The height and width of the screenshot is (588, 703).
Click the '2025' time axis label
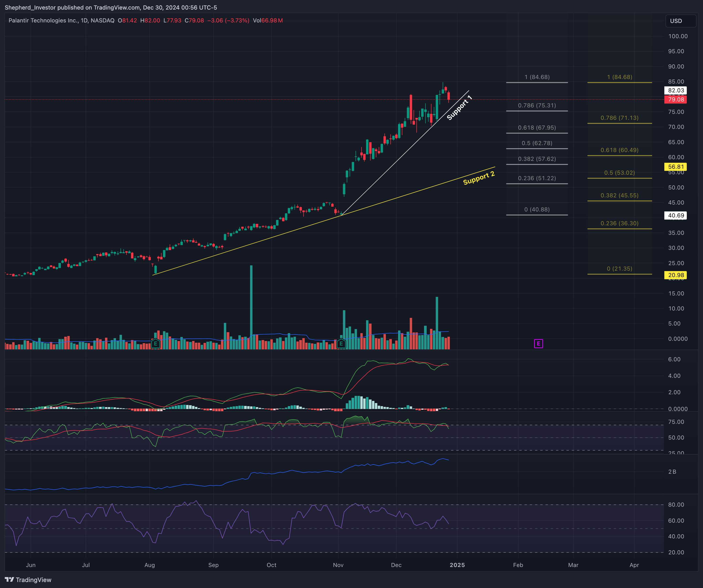pos(457,565)
